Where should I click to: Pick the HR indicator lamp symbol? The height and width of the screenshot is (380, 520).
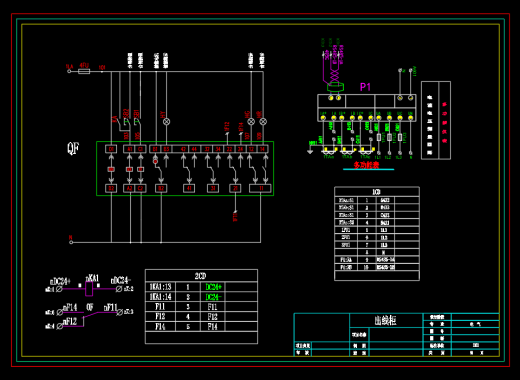(263, 122)
